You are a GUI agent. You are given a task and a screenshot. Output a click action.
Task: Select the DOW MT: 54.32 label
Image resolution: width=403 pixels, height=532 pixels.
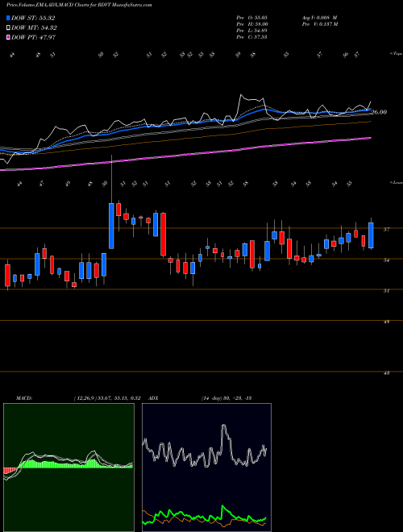pyautogui.click(x=34, y=28)
